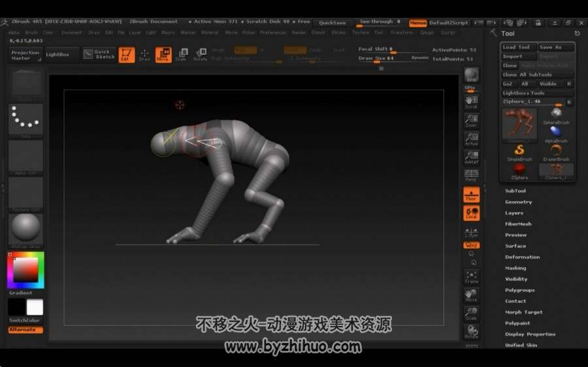Select the SphereBrush tool
The height and width of the screenshot is (367, 588).
[x=556, y=116]
